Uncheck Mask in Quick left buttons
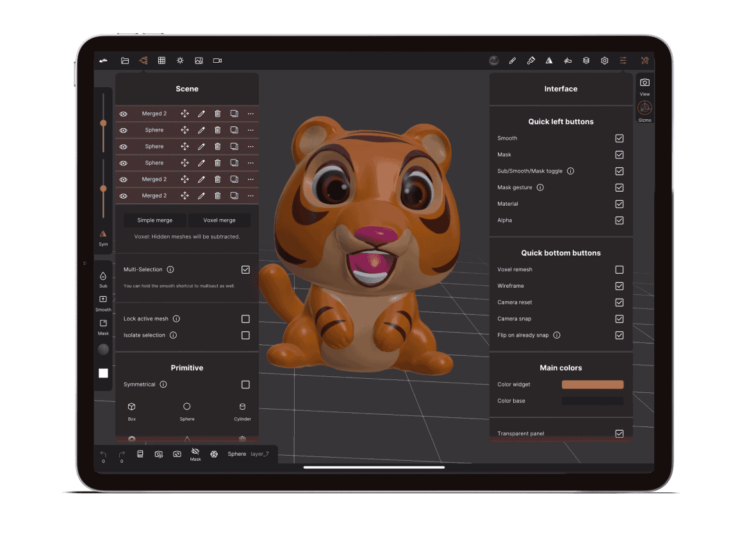 [620, 154]
